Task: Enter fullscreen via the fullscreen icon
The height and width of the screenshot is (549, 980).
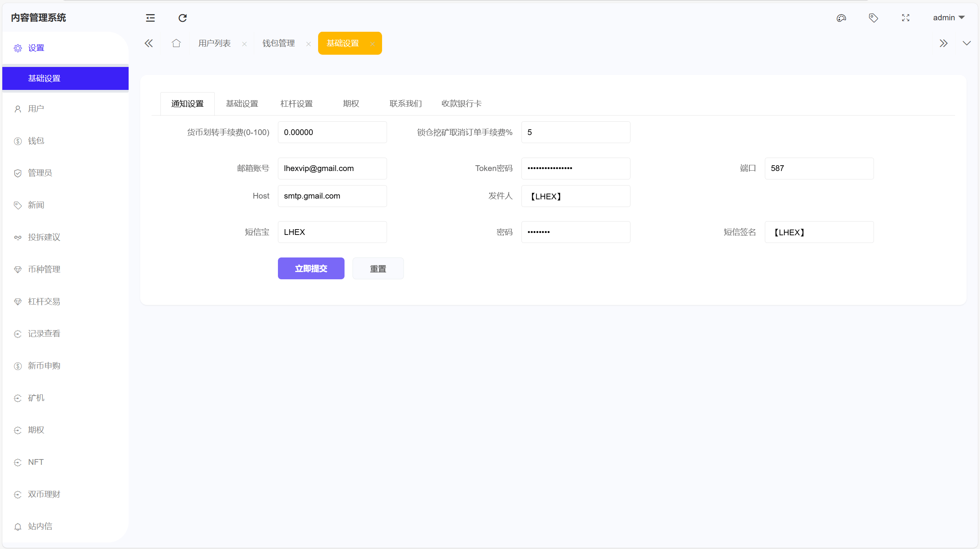Action: pos(905,18)
